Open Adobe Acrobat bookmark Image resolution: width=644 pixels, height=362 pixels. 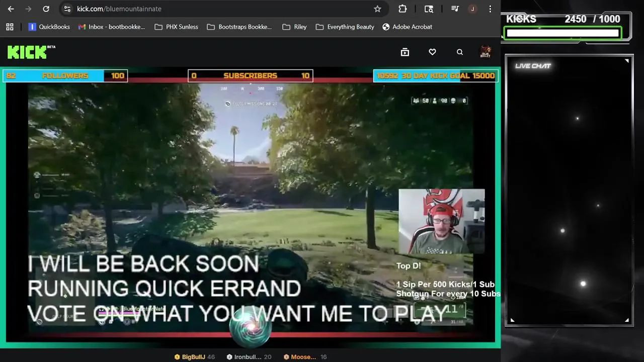click(x=407, y=27)
